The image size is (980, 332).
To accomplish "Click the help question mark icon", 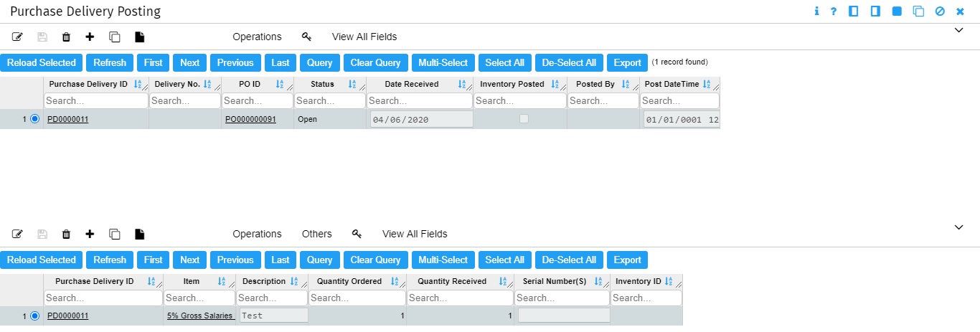I will click(x=834, y=11).
